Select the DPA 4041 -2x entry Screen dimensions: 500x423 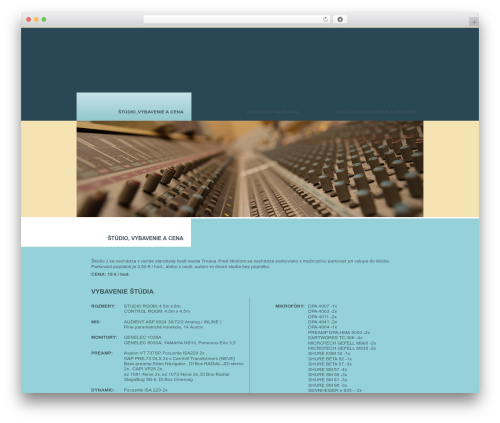pyautogui.click(x=322, y=322)
